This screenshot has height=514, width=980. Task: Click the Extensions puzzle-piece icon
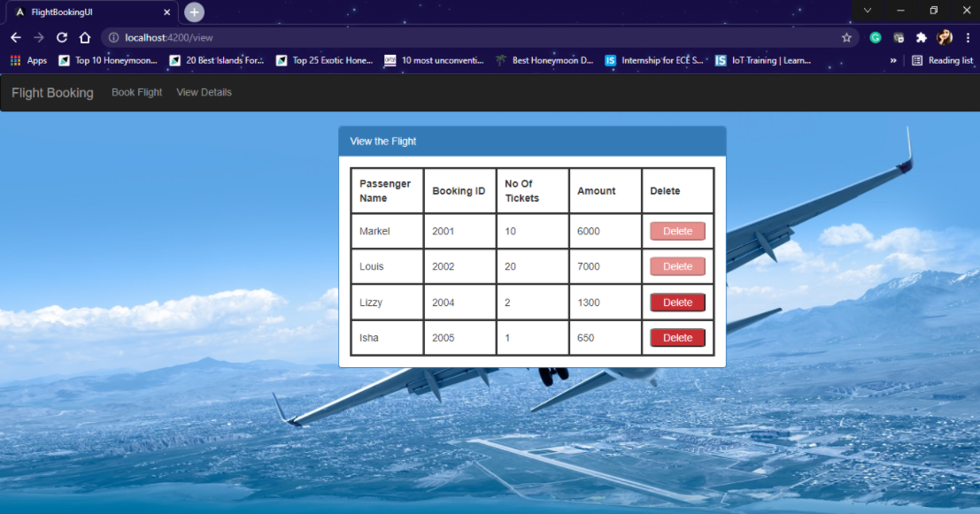(x=921, y=38)
